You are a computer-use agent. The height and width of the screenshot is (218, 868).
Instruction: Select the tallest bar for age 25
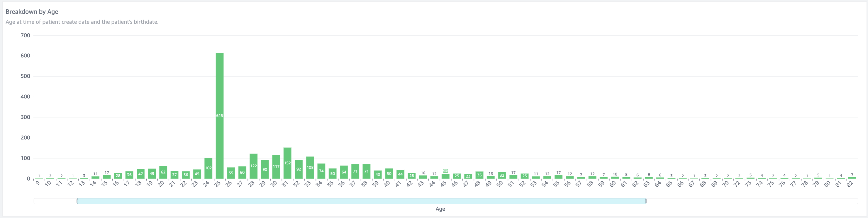[220, 115]
